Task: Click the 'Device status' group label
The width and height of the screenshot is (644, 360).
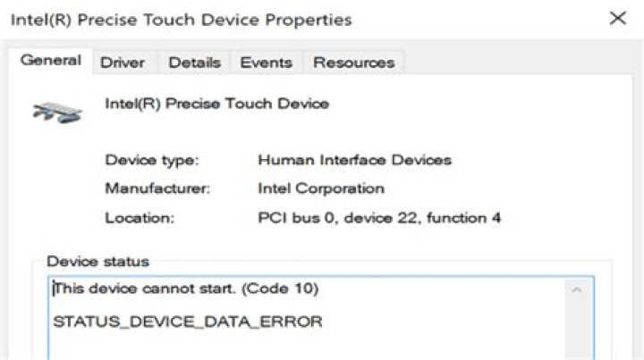Action: click(x=97, y=262)
